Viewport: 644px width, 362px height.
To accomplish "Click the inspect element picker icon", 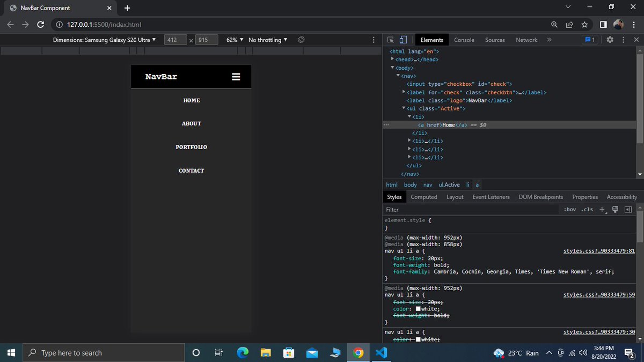I will [391, 40].
